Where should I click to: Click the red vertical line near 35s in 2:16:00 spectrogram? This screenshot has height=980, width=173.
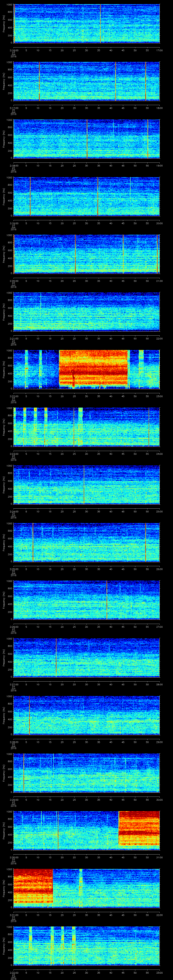[100, 24]
